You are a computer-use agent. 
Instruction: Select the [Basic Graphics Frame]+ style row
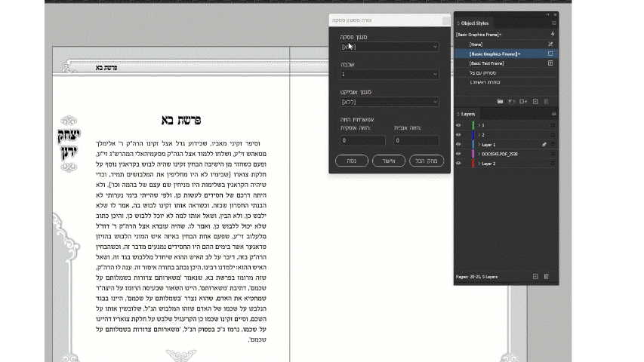pyautogui.click(x=506, y=54)
